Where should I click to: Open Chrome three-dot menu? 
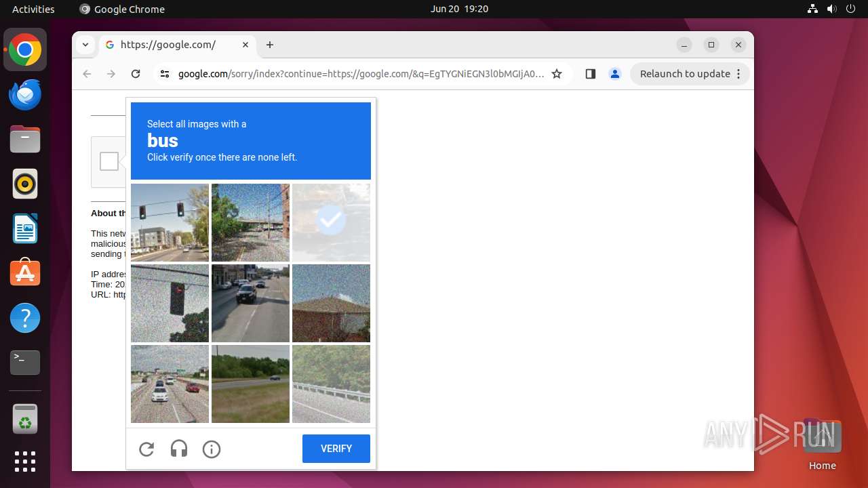tap(739, 74)
